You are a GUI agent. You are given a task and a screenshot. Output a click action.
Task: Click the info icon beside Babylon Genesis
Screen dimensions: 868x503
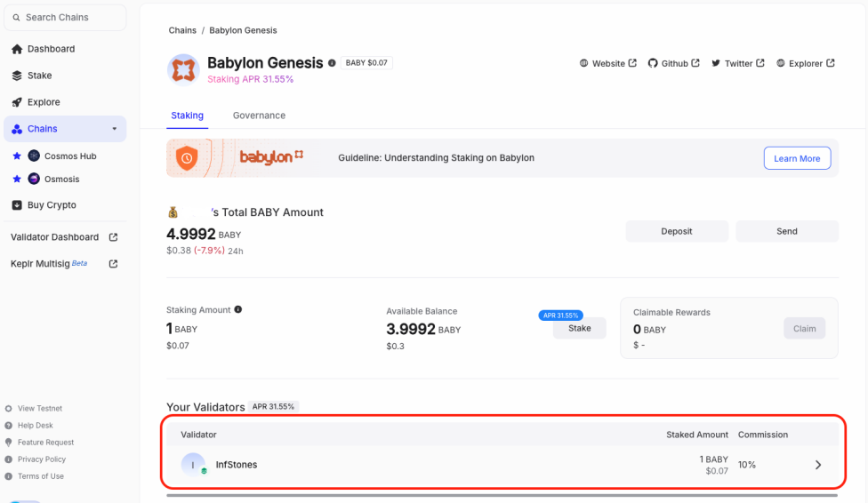pos(332,63)
